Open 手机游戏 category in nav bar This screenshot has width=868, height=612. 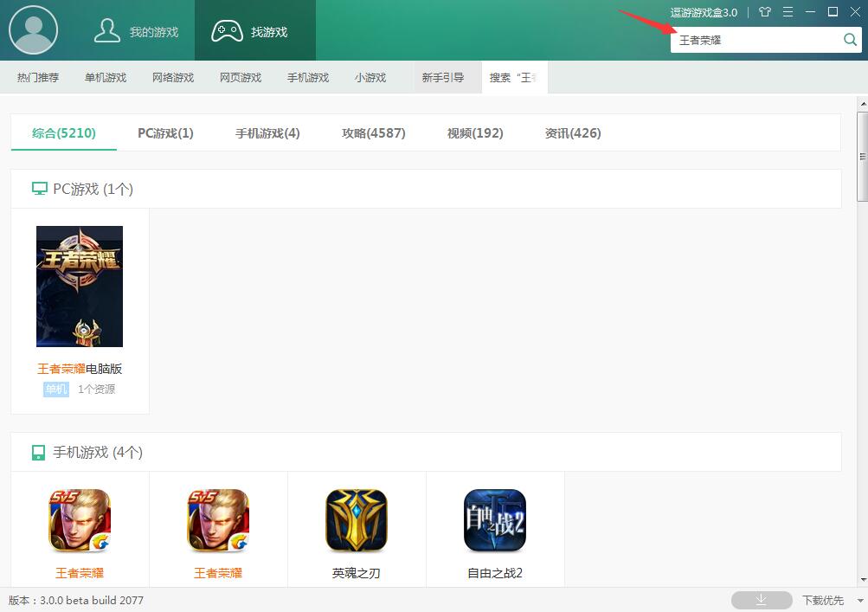tap(308, 78)
